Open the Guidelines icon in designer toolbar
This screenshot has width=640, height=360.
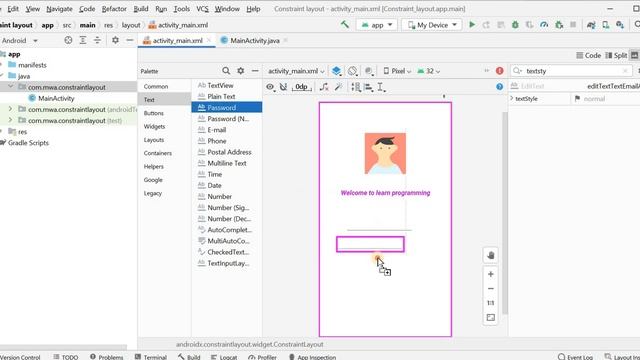click(381, 87)
